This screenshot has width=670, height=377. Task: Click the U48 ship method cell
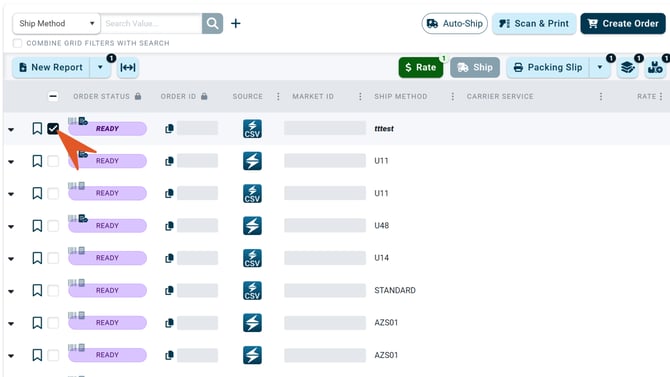[x=382, y=226]
